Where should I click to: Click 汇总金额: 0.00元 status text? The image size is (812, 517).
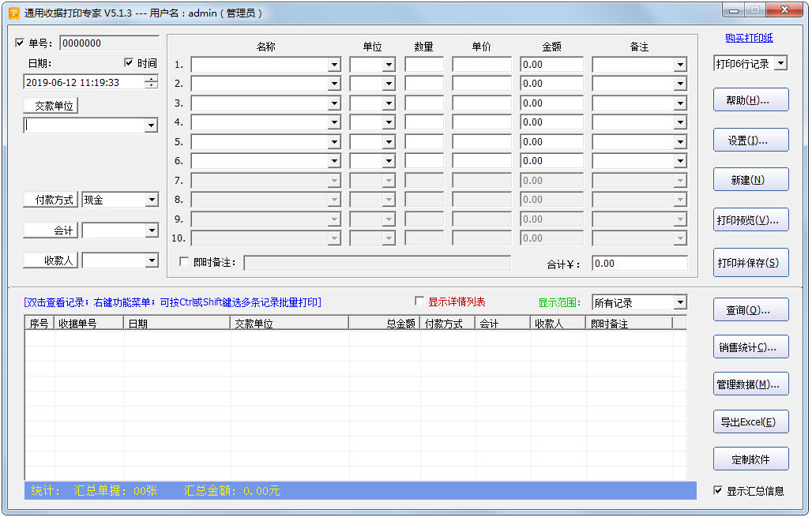coord(231,491)
